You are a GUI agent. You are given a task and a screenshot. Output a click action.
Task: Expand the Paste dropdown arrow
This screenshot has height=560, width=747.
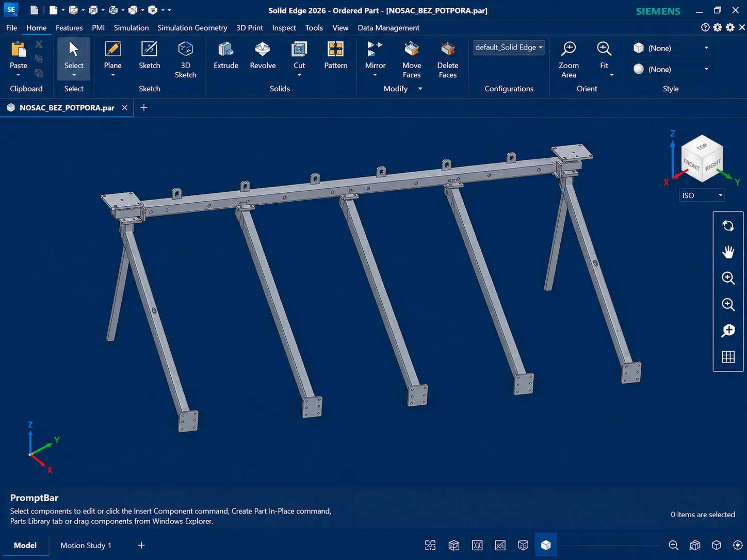tap(18, 75)
